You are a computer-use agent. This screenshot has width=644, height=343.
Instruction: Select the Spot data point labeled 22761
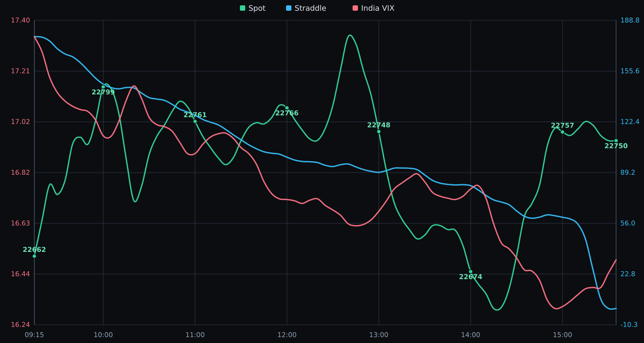(x=195, y=121)
